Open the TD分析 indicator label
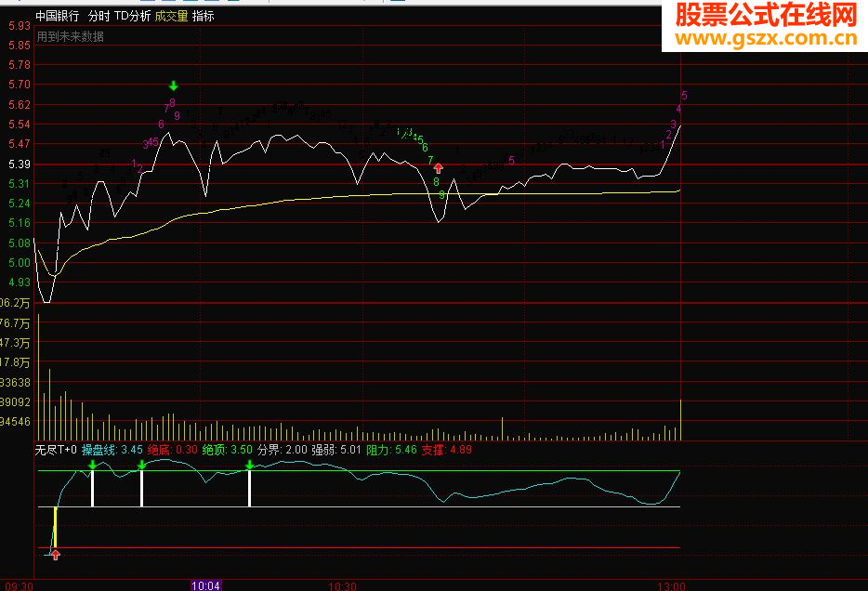868x591 pixels. point(132,16)
